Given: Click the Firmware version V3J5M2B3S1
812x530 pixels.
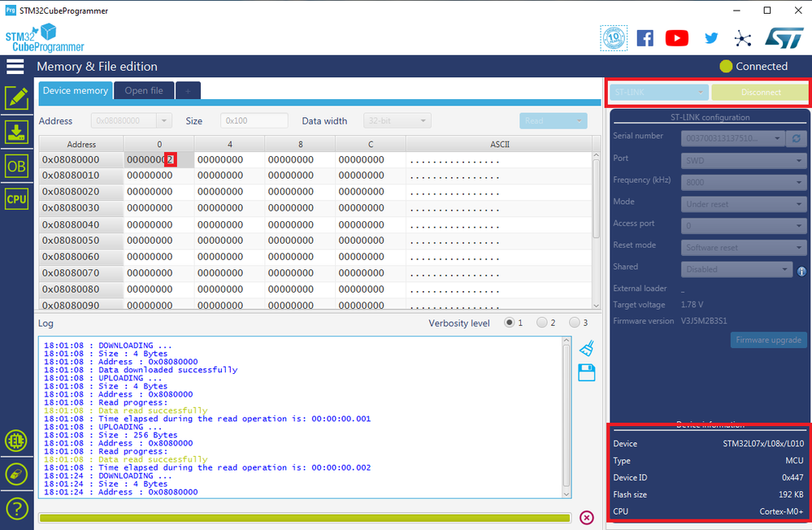Looking at the screenshot, I should tap(704, 321).
